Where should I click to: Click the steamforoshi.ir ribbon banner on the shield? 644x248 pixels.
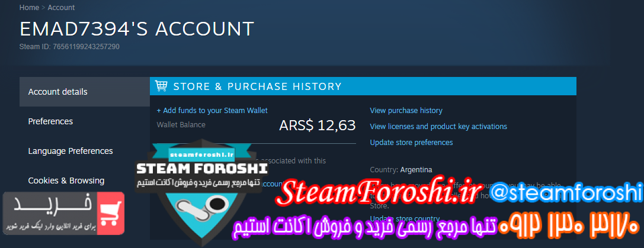[x=201, y=154]
